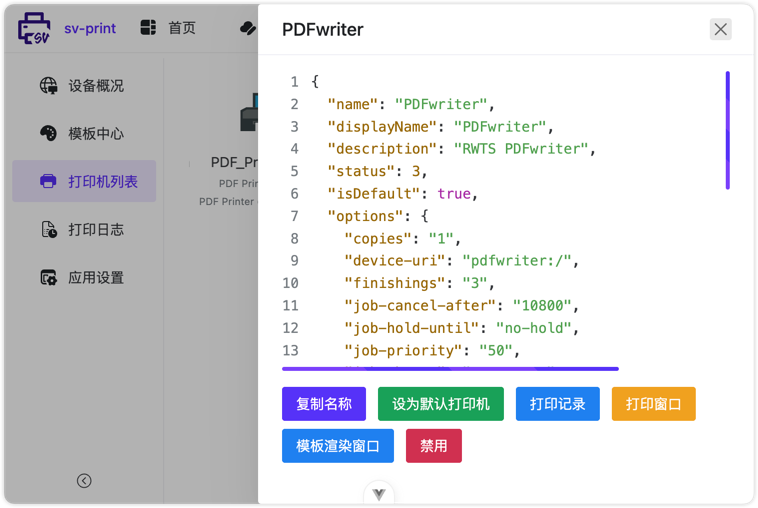Open the 模板渲染窗口 button
Viewport: 758px width, 508px height.
coord(337,446)
